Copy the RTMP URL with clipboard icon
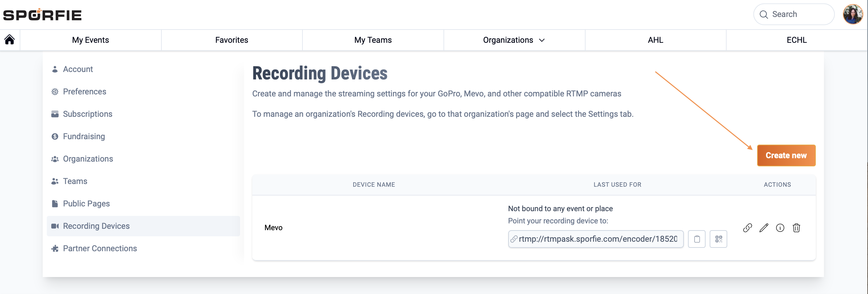The image size is (868, 294). (x=697, y=239)
